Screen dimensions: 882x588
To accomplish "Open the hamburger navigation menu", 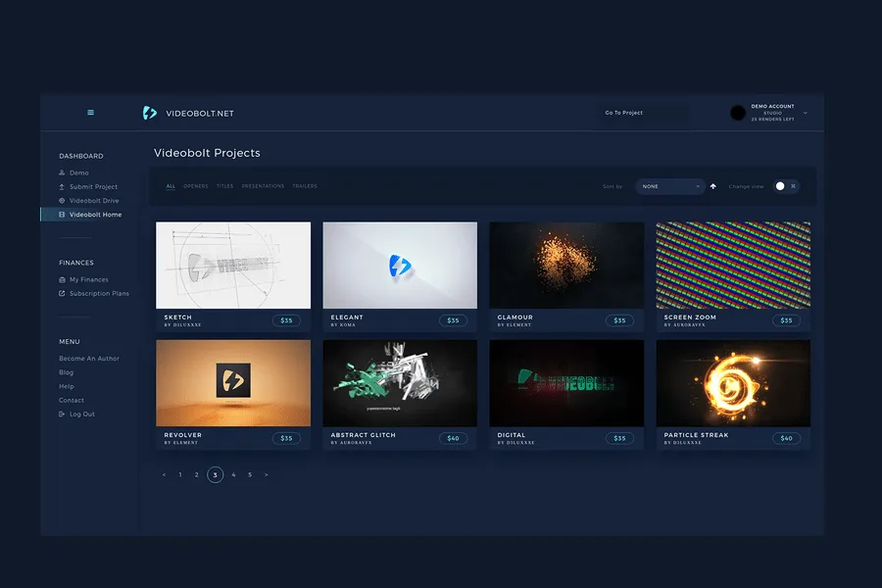I will pos(90,112).
